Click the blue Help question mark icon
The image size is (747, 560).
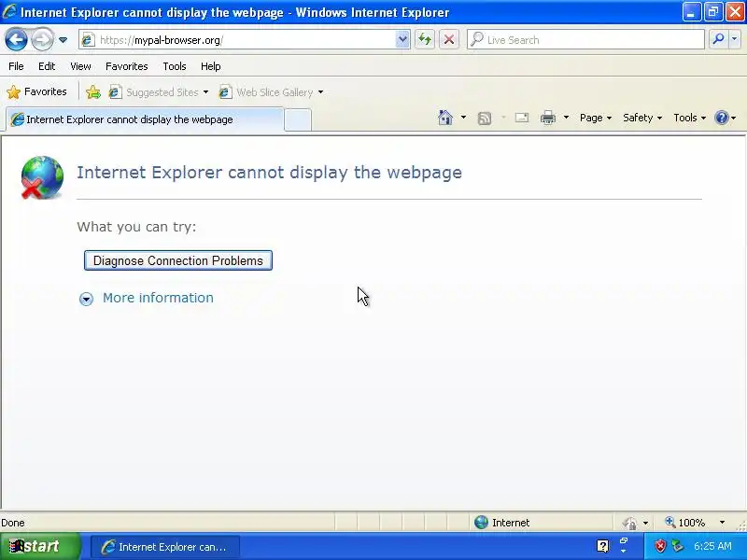coord(722,118)
